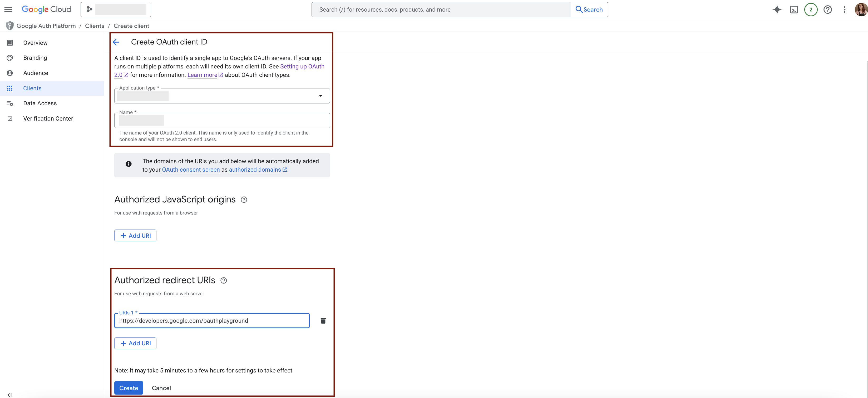Open your profile avatar menu

point(861,9)
